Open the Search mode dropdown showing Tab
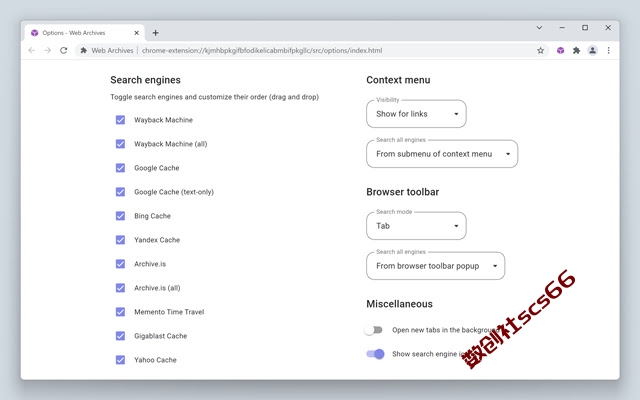The height and width of the screenshot is (400, 640). click(416, 226)
